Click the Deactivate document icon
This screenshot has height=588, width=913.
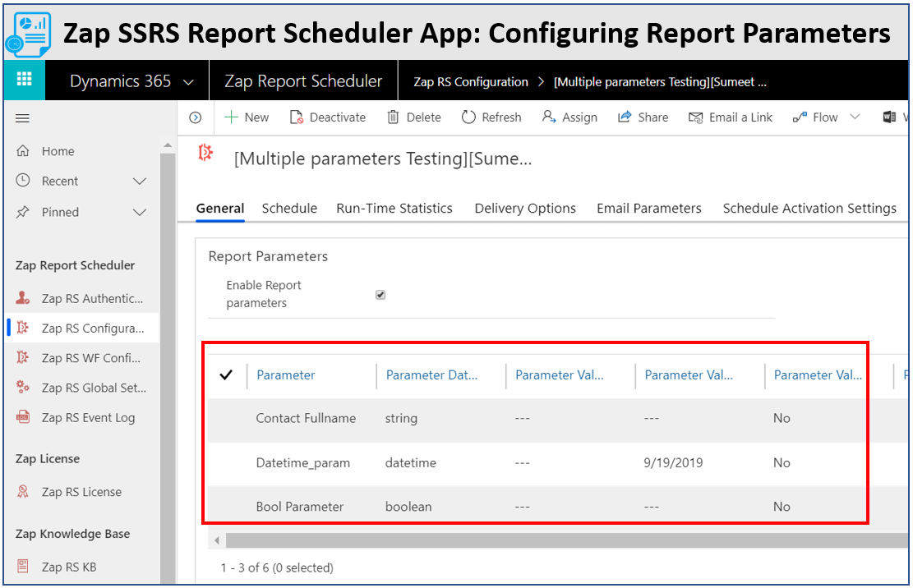pos(297,117)
